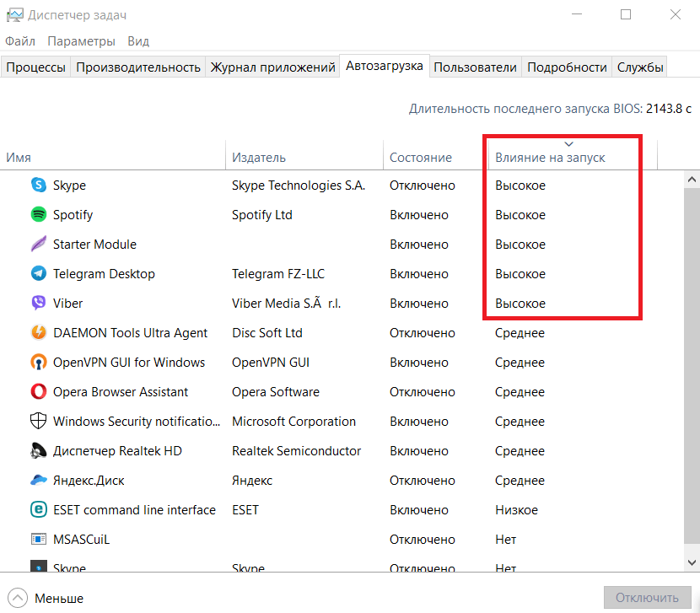Open the Файл menu
700x613 pixels.
20,41
